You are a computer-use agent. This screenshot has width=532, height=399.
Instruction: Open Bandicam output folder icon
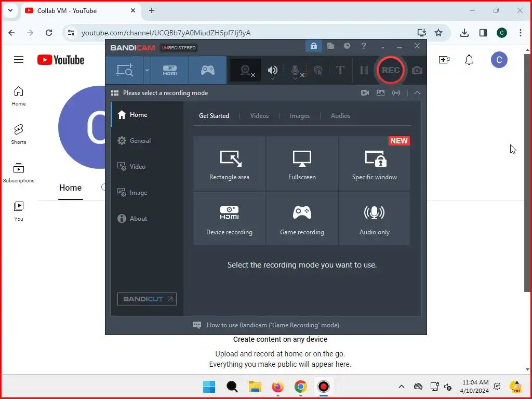pyautogui.click(x=330, y=46)
